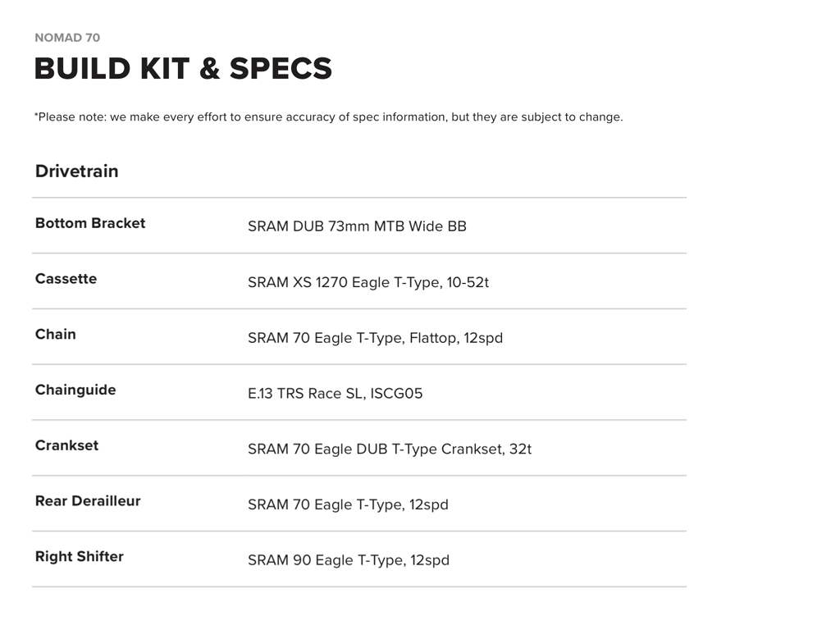This screenshot has height=630, width=840.
Task: Click the NOMAD 70 model label
Action: point(67,38)
